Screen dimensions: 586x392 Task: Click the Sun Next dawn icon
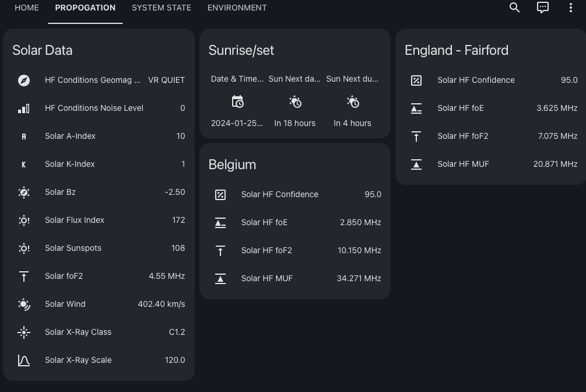pyautogui.click(x=295, y=102)
